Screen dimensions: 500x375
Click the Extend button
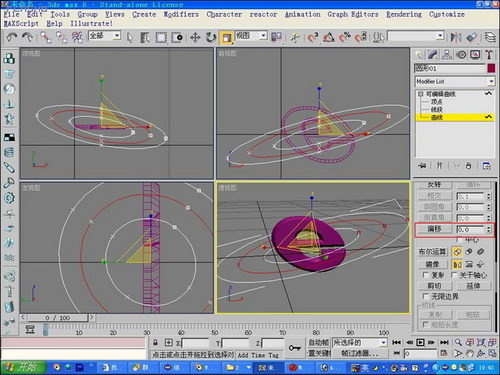(x=473, y=286)
